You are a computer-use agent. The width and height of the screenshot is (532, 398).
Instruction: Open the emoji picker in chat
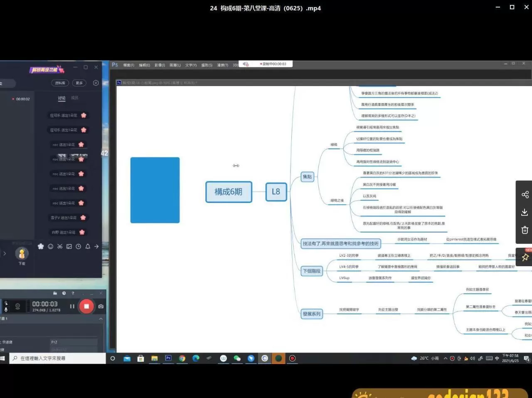pyautogui.click(x=50, y=247)
